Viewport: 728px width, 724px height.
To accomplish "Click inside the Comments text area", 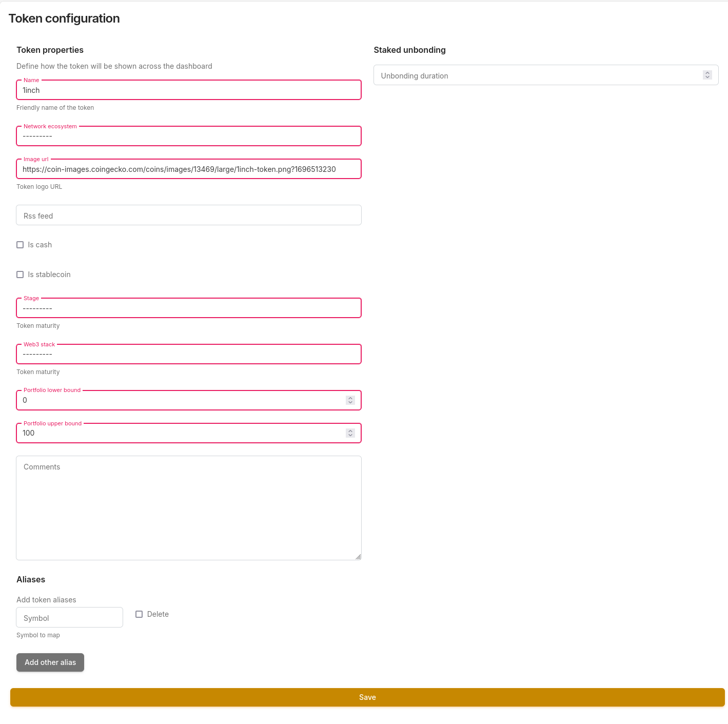I will (188, 508).
